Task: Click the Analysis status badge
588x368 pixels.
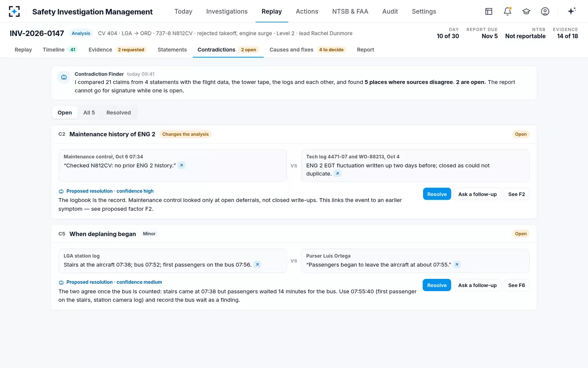Action: point(81,34)
